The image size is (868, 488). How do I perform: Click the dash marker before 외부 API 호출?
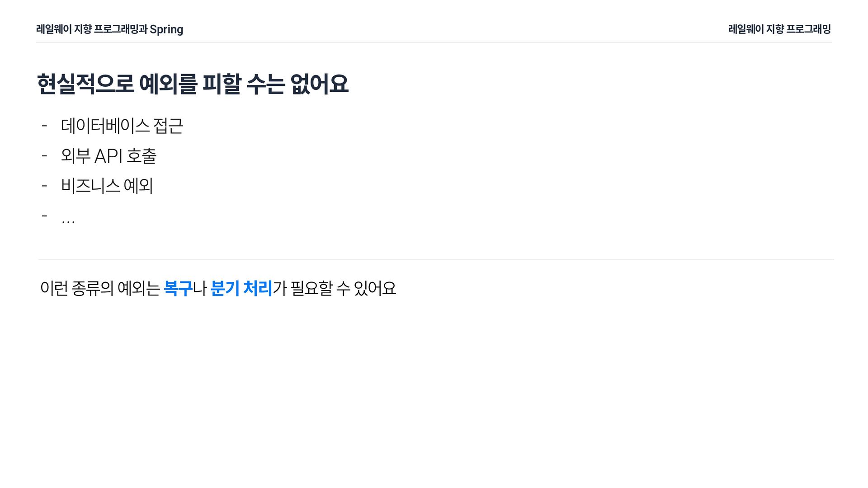(44, 156)
